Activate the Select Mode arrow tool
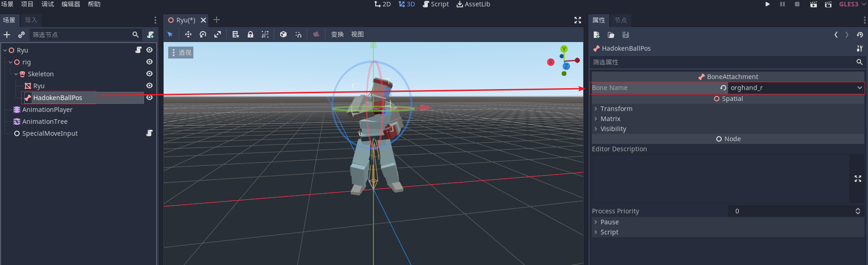This screenshot has height=265, width=868. click(170, 34)
